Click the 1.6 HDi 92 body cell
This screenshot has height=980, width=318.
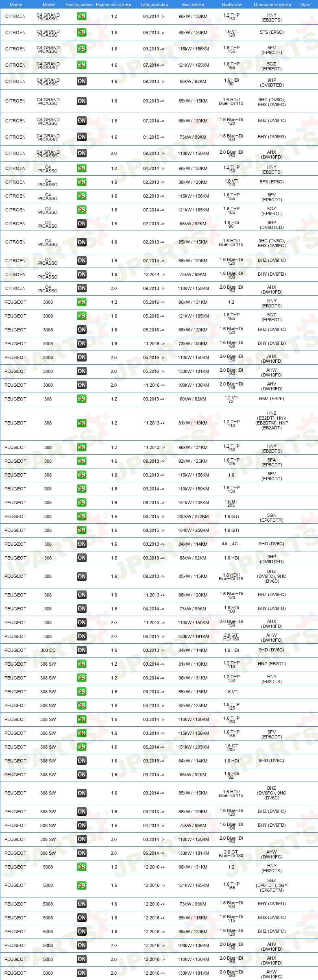click(x=231, y=775)
